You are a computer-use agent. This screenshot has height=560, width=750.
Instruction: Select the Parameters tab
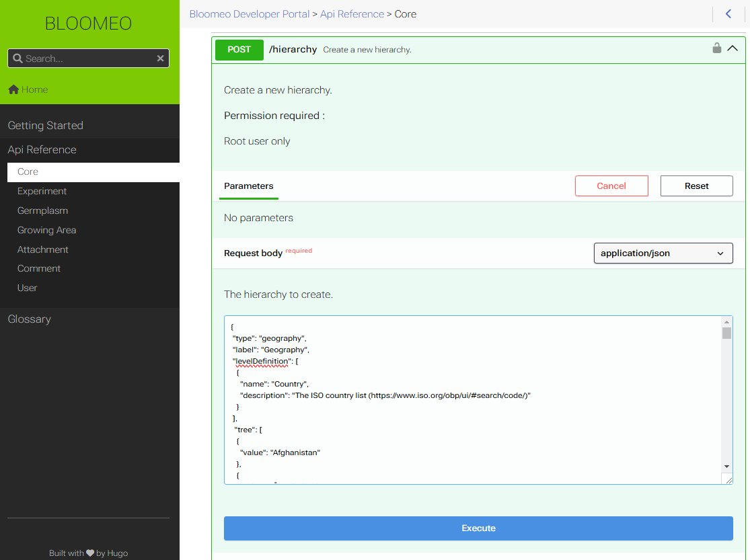(249, 186)
